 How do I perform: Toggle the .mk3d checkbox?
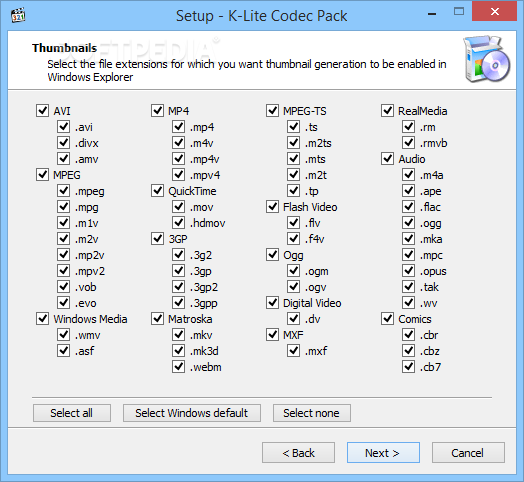tap(178, 351)
